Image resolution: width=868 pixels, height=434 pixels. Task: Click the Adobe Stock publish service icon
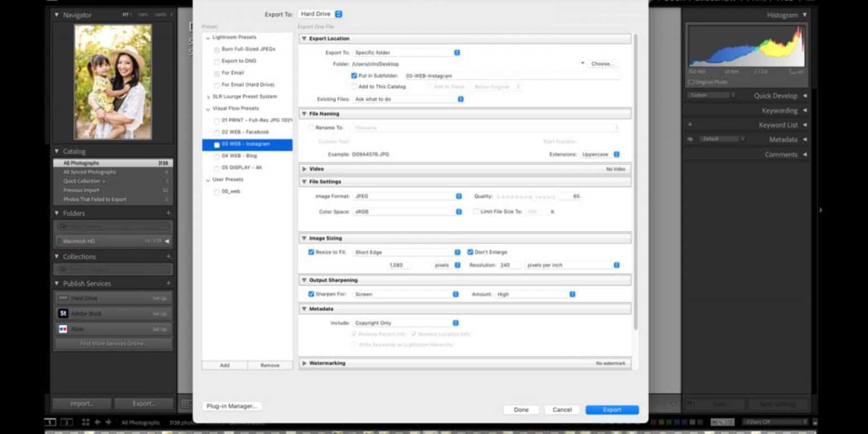pyautogui.click(x=63, y=313)
